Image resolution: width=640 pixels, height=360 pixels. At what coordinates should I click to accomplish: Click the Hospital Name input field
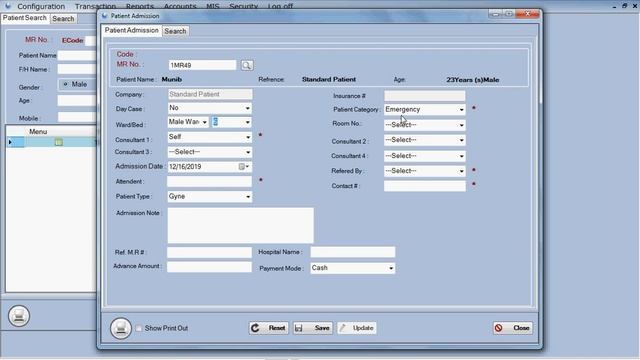[x=353, y=252]
